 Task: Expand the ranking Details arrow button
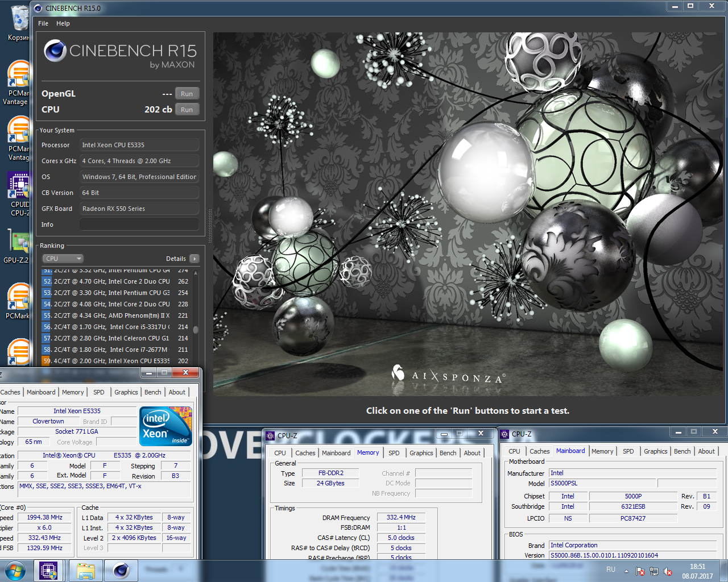pyautogui.click(x=195, y=259)
